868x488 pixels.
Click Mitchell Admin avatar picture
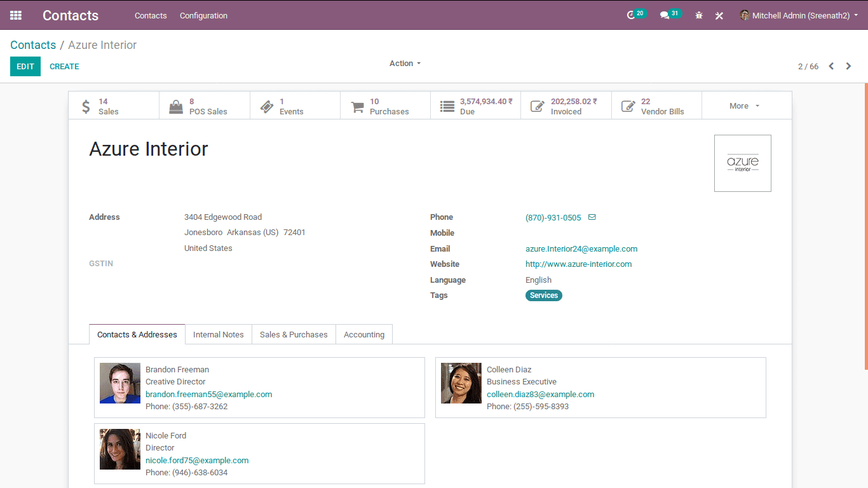745,15
